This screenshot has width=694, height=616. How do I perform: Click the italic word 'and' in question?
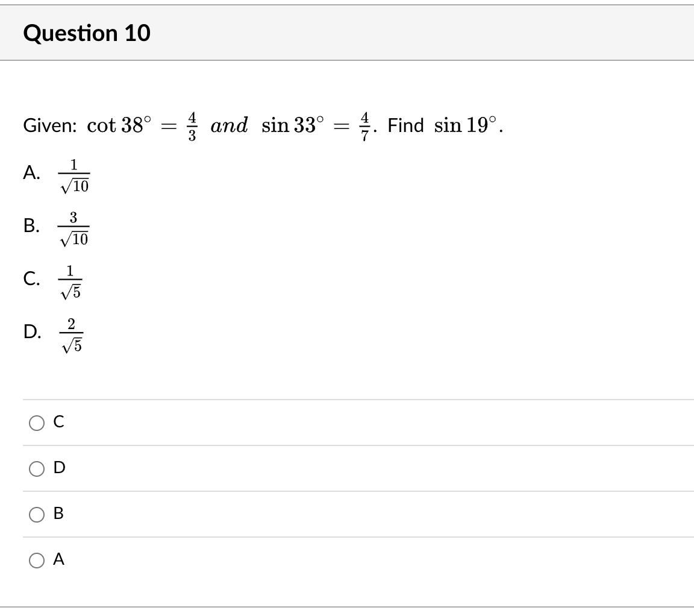click(x=228, y=126)
